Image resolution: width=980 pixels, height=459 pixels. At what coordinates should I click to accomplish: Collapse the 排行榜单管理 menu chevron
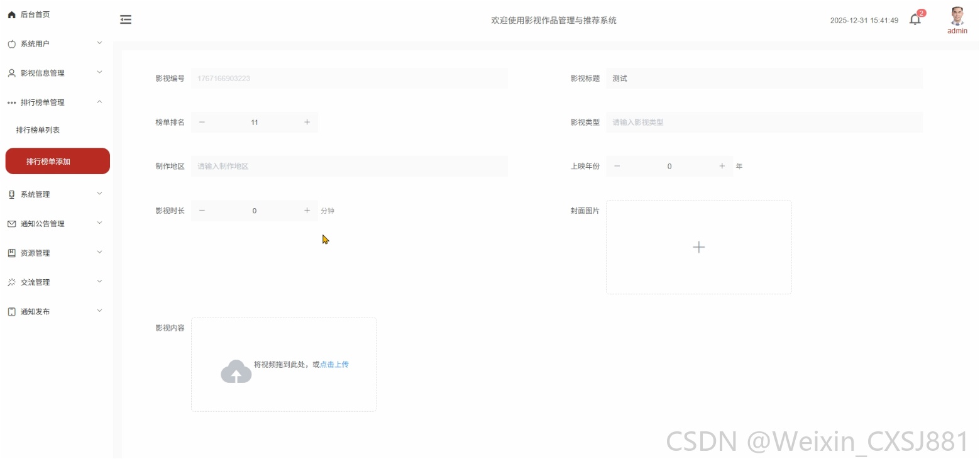click(99, 102)
